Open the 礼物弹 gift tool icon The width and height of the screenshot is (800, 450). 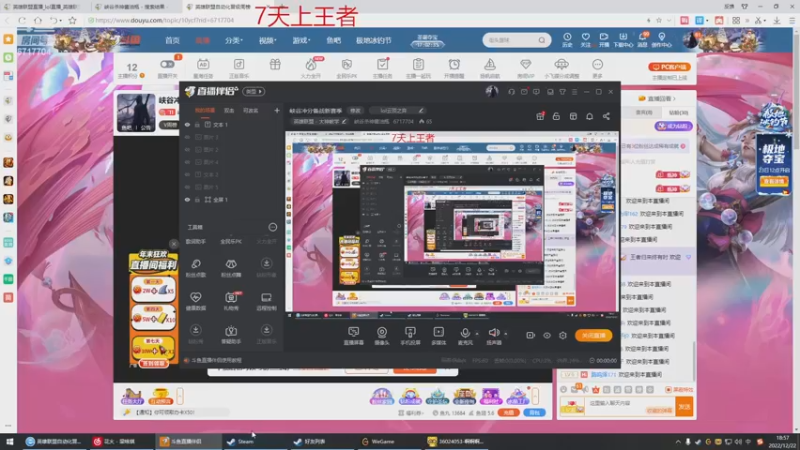[231, 297]
